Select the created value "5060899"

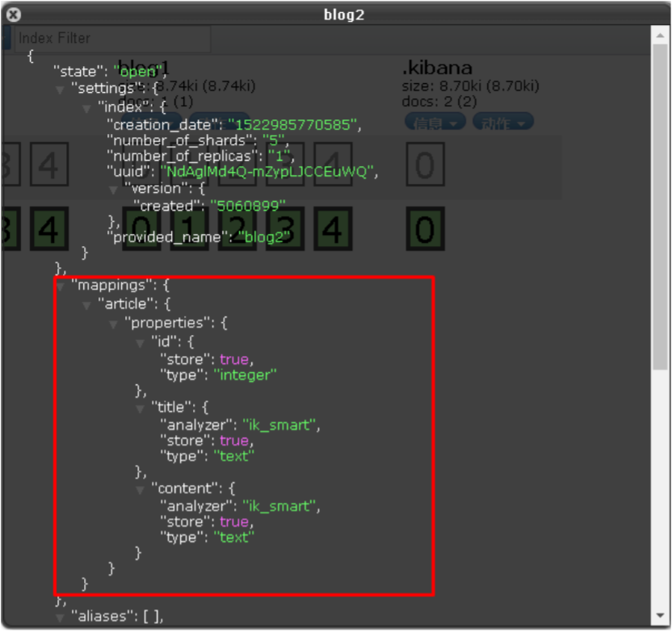[x=248, y=206]
